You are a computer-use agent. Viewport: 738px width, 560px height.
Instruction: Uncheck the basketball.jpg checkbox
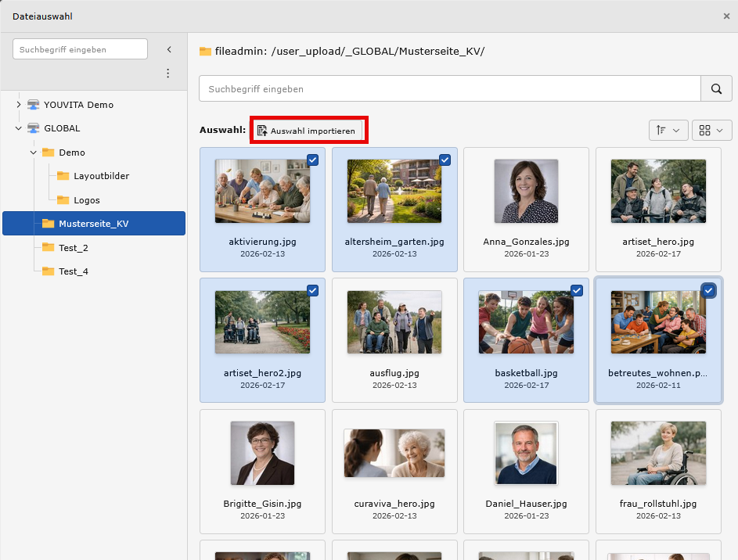[x=577, y=291]
